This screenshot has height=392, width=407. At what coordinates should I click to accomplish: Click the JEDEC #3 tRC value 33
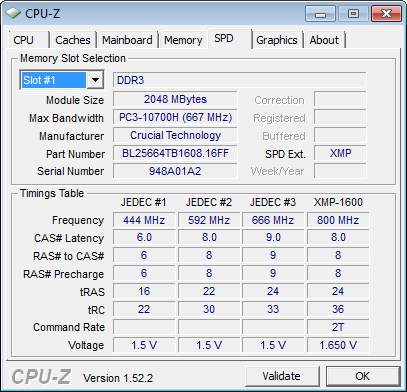click(x=273, y=310)
